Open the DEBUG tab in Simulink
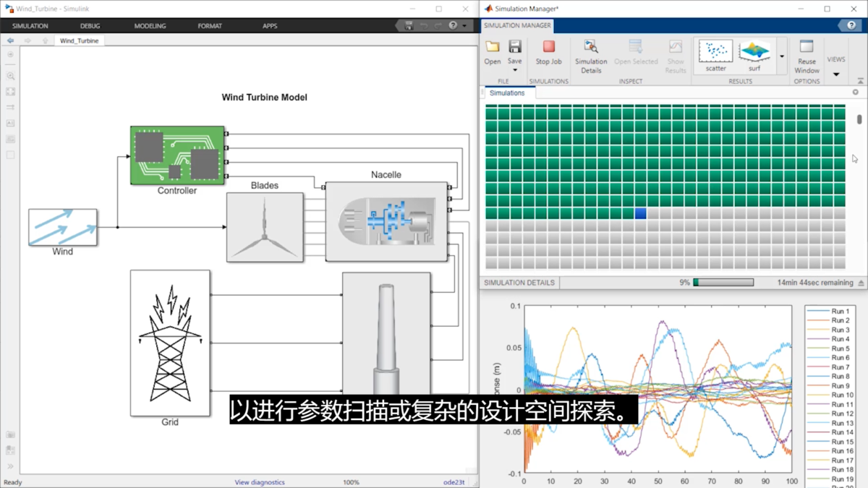 (x=90, y=26)
